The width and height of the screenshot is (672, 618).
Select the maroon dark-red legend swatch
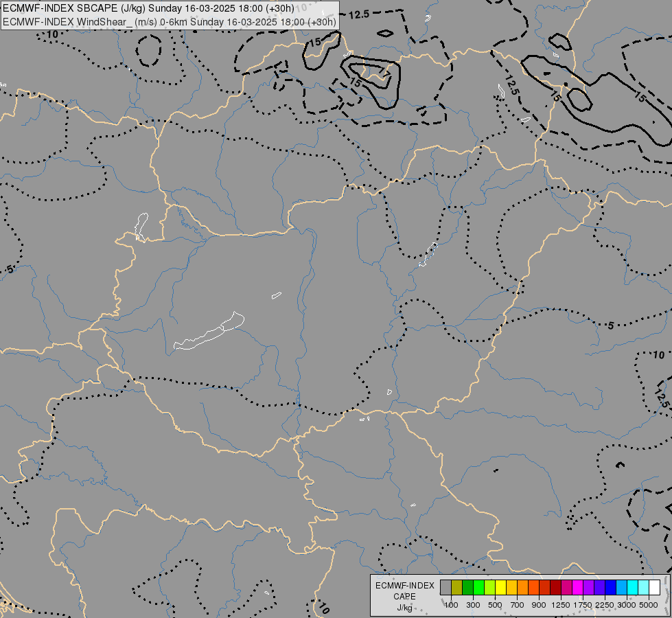coord(555,587)
